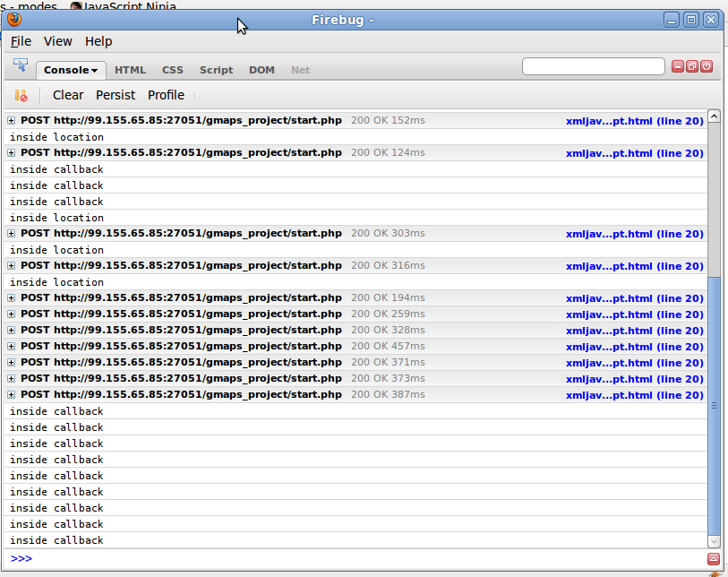The height and width of the screenshot is (577, 728).
Task: Open the File menu
Action: [x=21, y=41]
